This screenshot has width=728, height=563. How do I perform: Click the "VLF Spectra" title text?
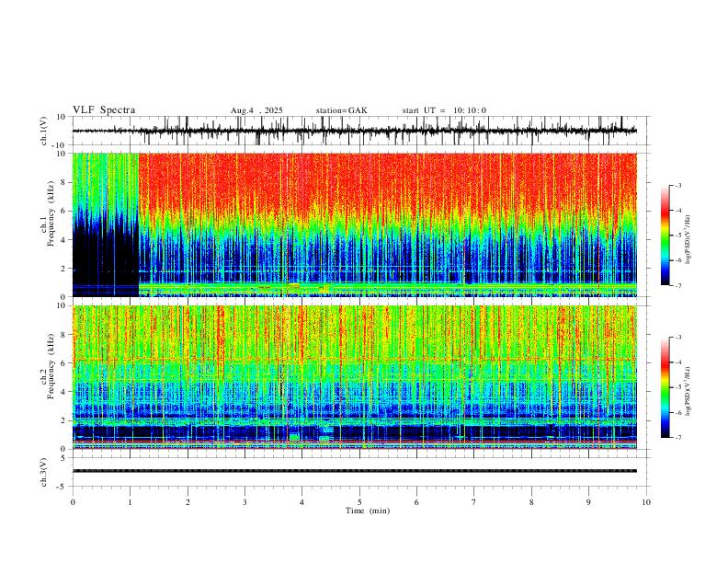point(104,110)
